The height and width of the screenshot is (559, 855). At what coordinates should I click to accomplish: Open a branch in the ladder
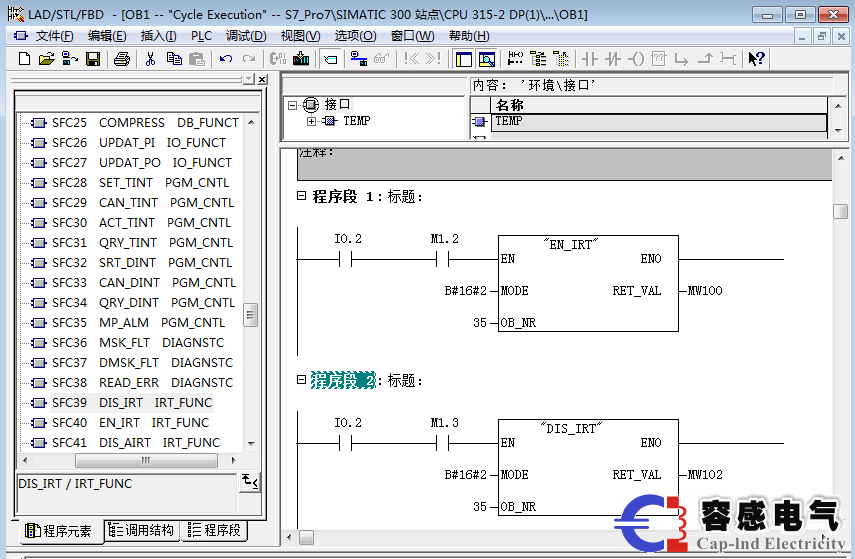(x=681, y=59)
